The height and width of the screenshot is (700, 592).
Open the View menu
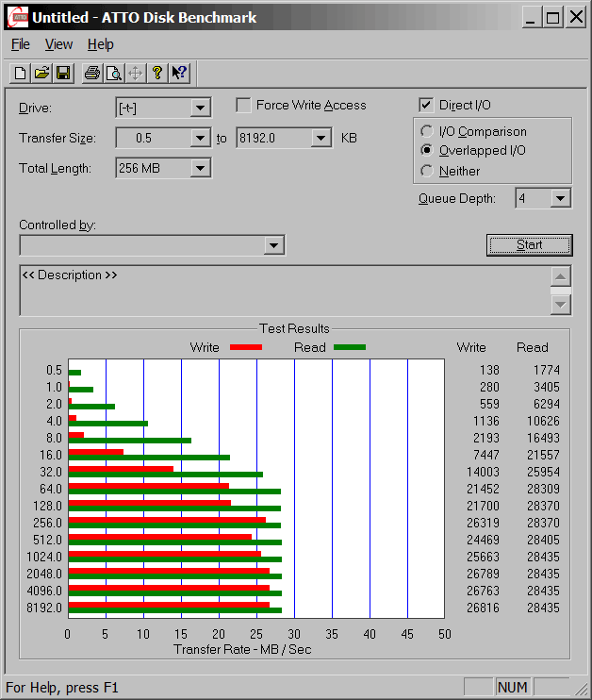click(x=58, y=44)
